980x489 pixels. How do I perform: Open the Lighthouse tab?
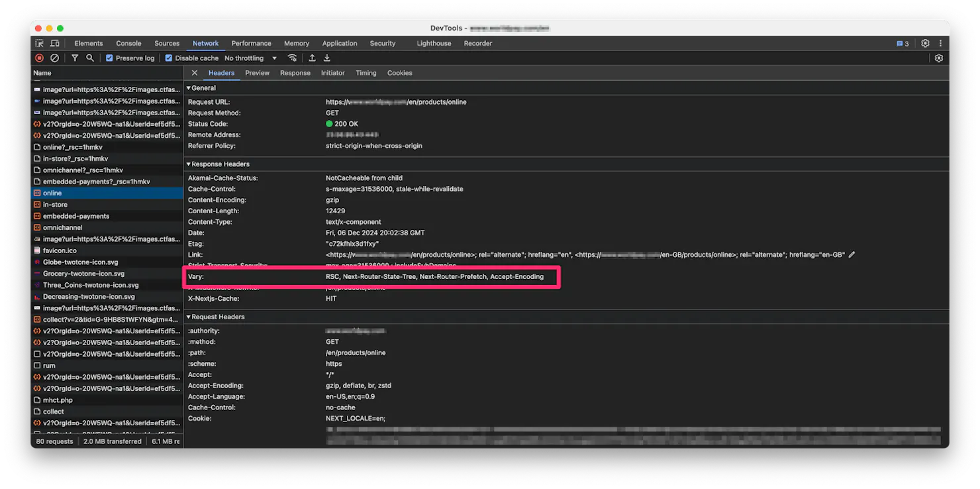434,43
